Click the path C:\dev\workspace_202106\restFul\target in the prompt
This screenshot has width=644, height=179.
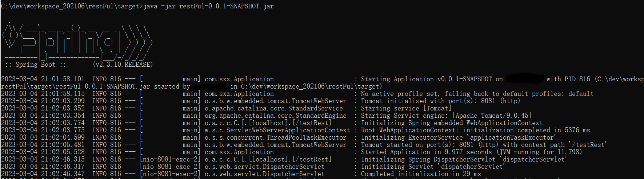click(x=71, y=6)
